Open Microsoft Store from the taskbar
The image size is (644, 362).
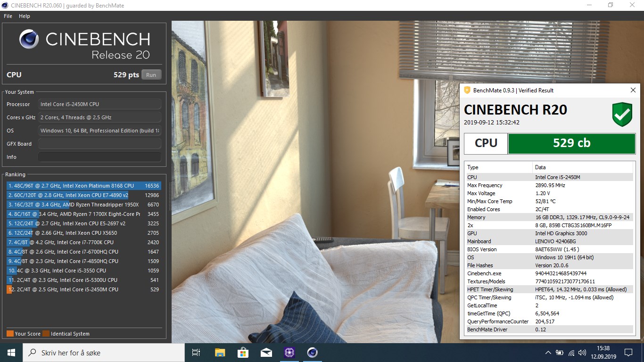click(243, 353)
